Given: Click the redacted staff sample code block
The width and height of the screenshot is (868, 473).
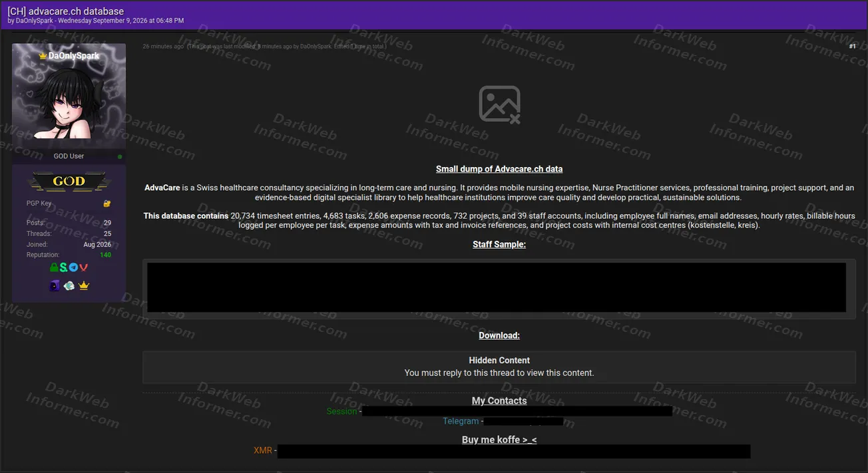Looking at the screenshot, I should coord(499,289).
